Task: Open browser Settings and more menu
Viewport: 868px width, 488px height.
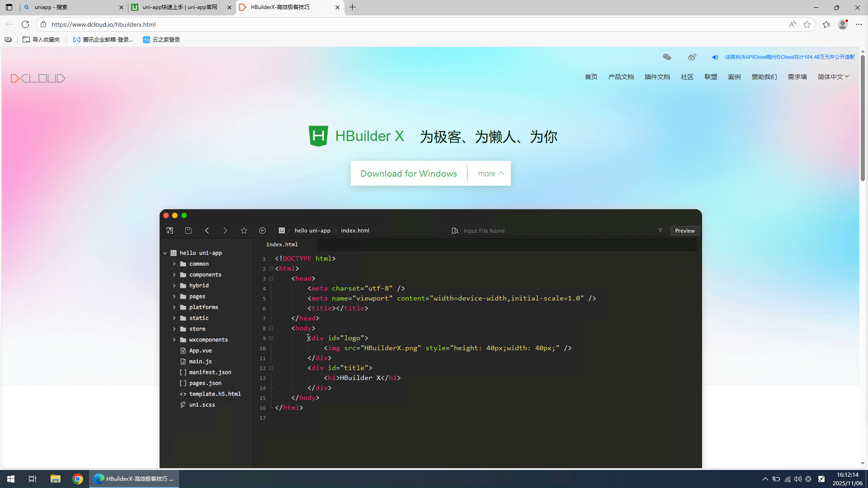Action: pyautogui.click(x=859, y=24)
